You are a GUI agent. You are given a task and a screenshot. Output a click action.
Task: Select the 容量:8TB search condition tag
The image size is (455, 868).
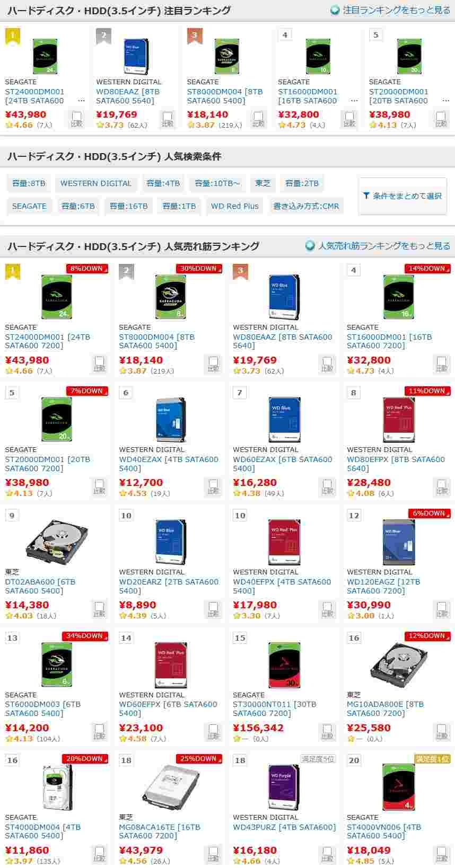pyautogui.click(x=29, y=183)
